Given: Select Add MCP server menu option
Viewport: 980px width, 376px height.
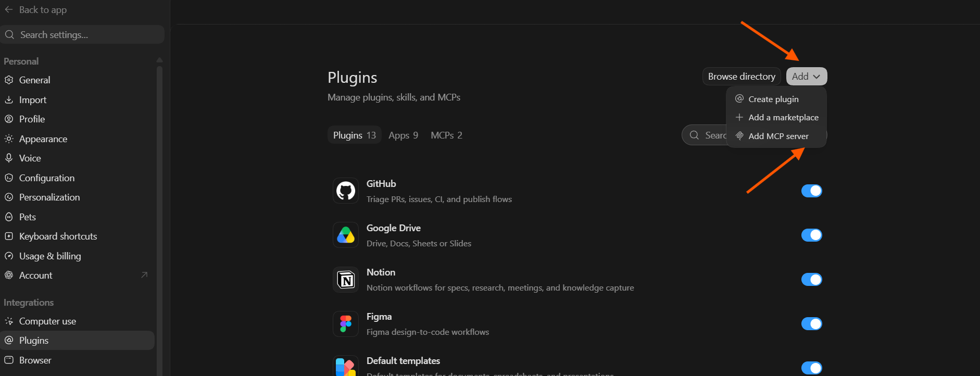Looking at the screenshot, I should coord(776,136).
